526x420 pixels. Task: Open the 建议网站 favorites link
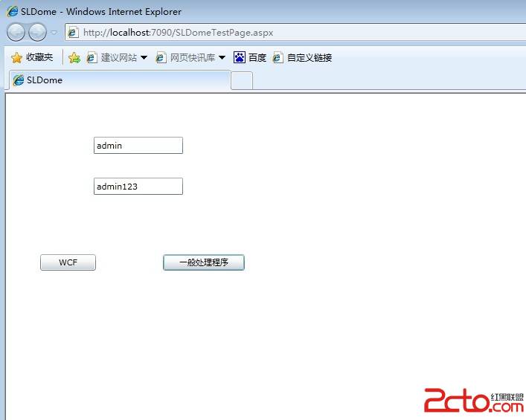pos(119,58)
